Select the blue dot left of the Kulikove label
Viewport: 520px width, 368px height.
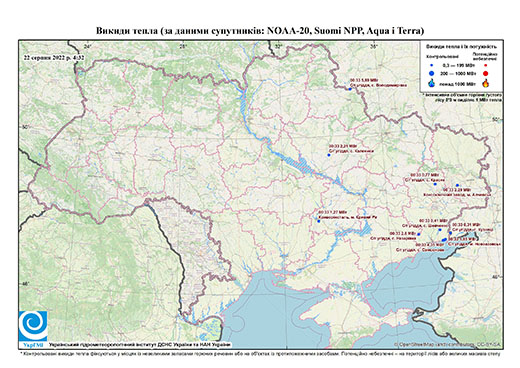[x=450, y=233]
